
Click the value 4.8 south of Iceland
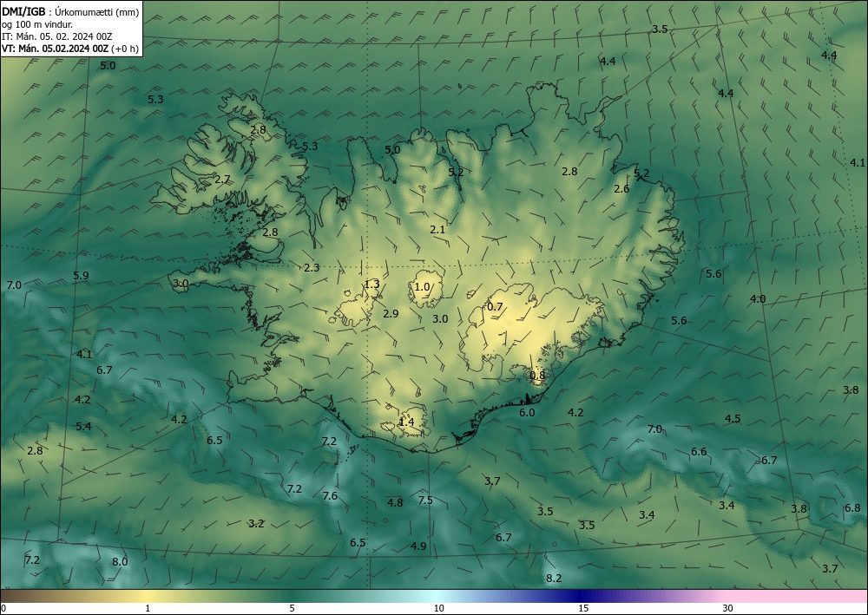click(395, 503)
